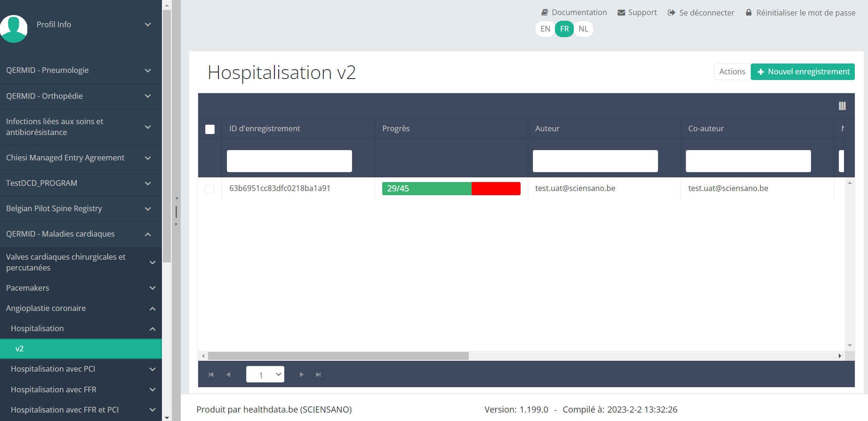Click the column chooser icon in table header
This screenshot has height=421, width=868.
[x=842, y=106]
